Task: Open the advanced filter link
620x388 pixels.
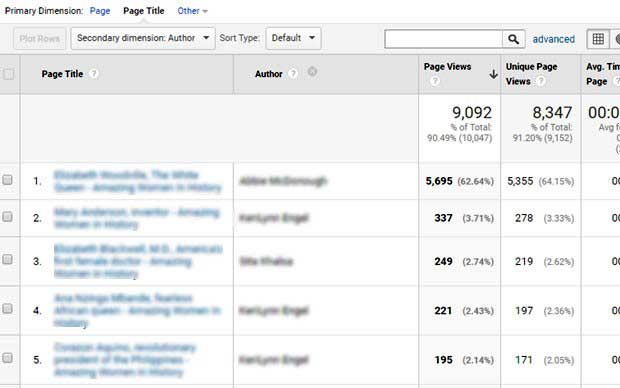Action: tap(554, 39)
